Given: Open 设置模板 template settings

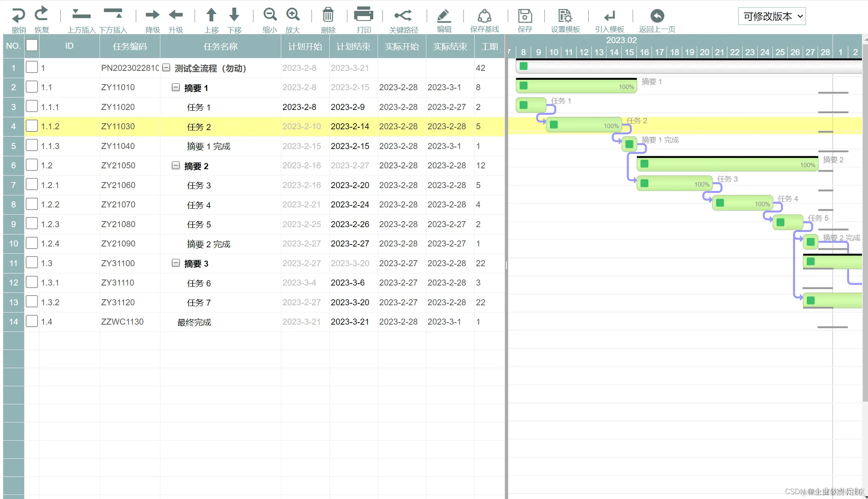Looking at the screenshot, I should tap(565, 16).
